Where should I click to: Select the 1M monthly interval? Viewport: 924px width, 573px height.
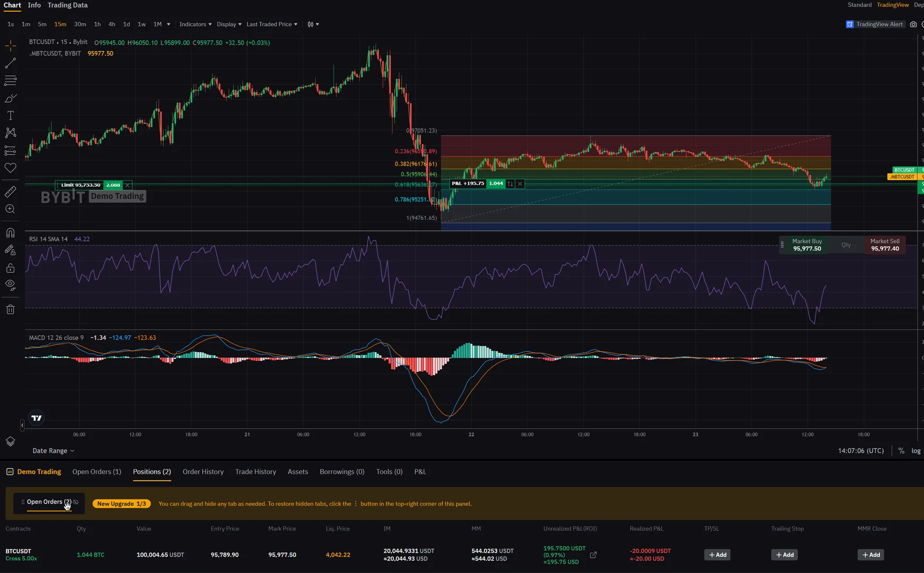158,24
